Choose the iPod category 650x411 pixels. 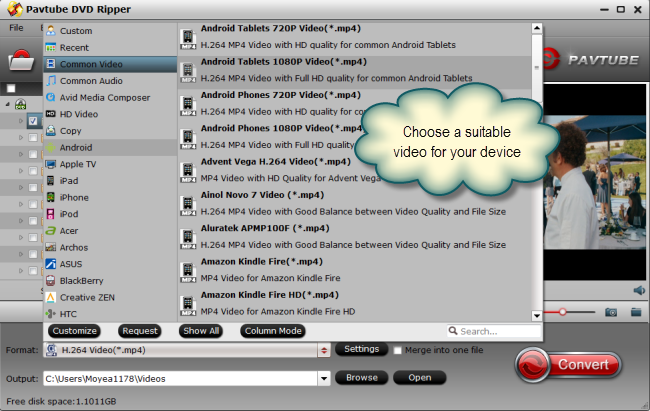[110, 214]
